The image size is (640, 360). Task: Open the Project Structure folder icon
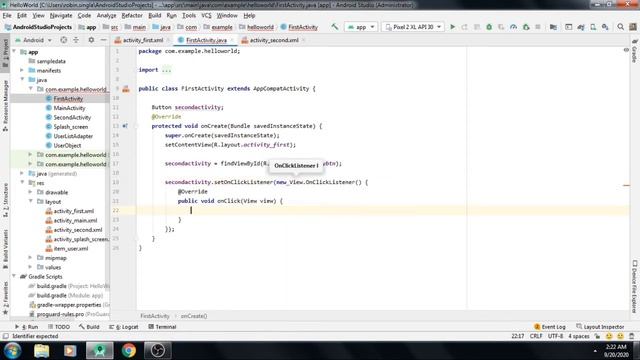click(553, 27)
